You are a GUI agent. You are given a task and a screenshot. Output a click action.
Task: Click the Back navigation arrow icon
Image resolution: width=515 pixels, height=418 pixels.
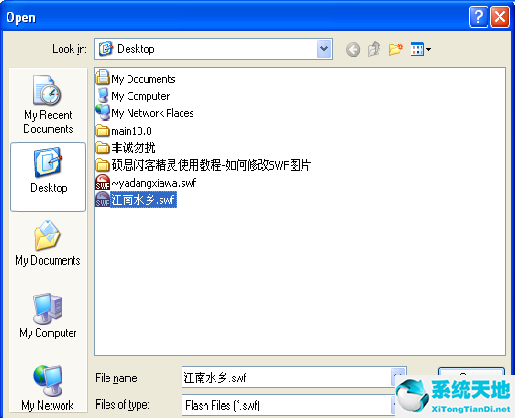pos(353,50)
